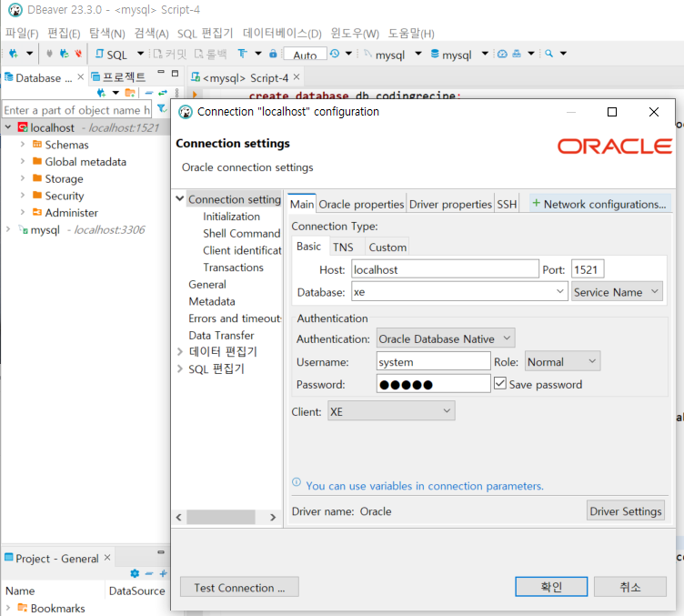Click the active mysql database selector with cylinder icon
The width and height of the screenshot is (684, 616).
pyautogui.click(x=451, y=55)
